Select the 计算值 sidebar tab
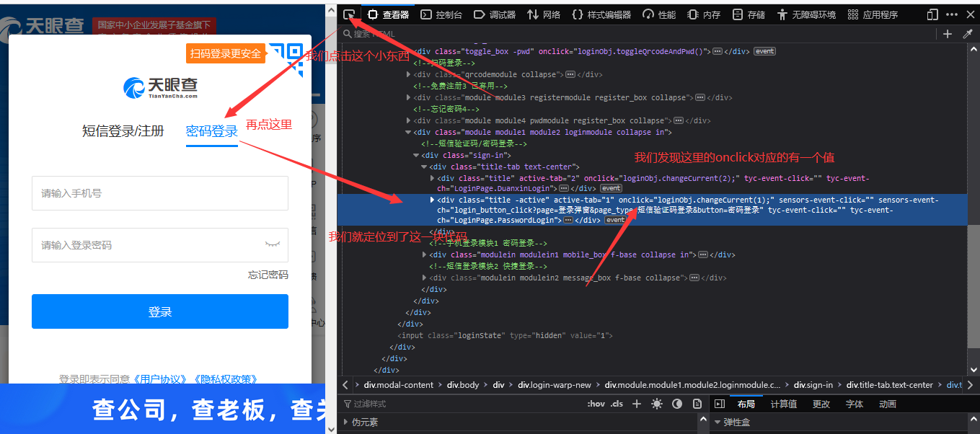This screenshot has height=434, width=980. (x=783, y=404)
